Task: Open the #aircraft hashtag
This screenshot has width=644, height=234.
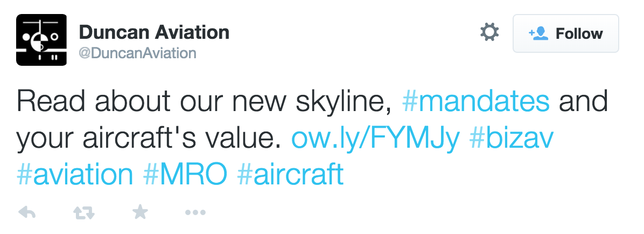Action: click(x=290, y=175)
